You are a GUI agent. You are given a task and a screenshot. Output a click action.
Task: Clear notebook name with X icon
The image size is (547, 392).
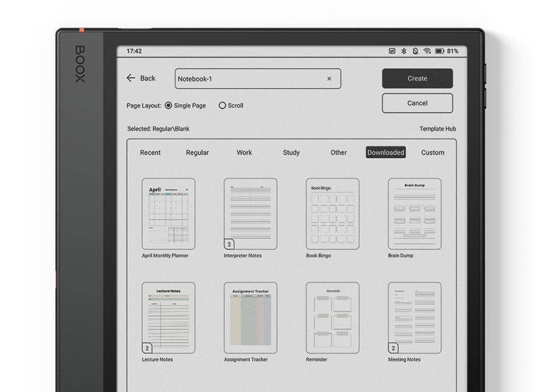click(329, 79)
